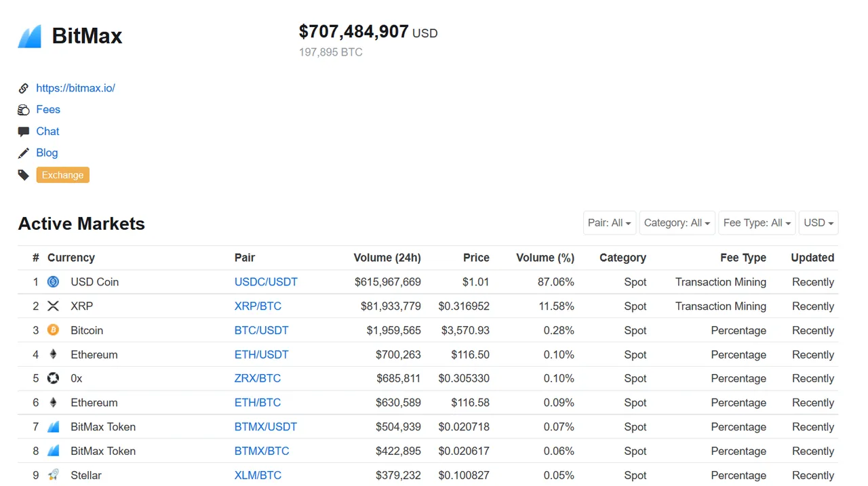
Task: Click the BitMax logo icon
Action: click(x=29, y=37)
